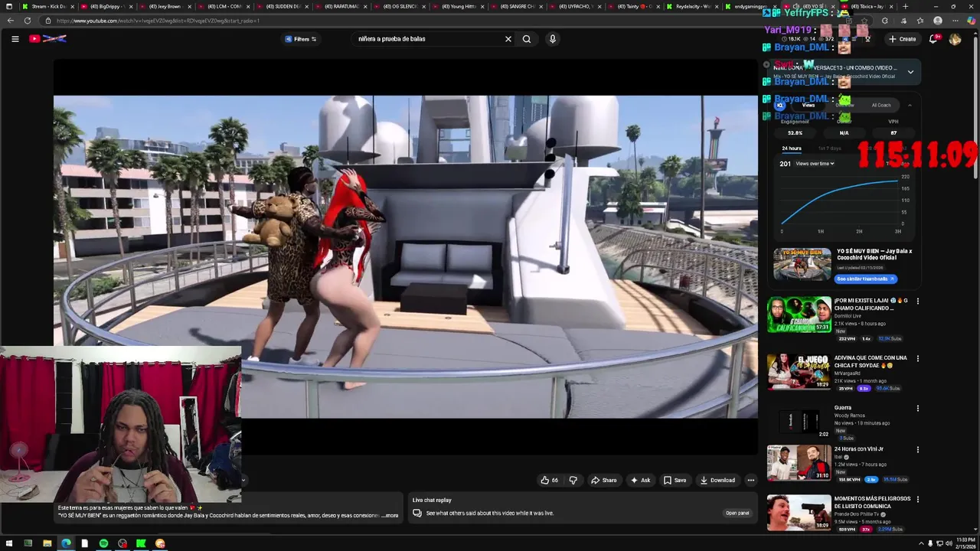The width and height of the screenshot is (980, 551).
Task: Open a new browser tab
Action: point(905,6)
